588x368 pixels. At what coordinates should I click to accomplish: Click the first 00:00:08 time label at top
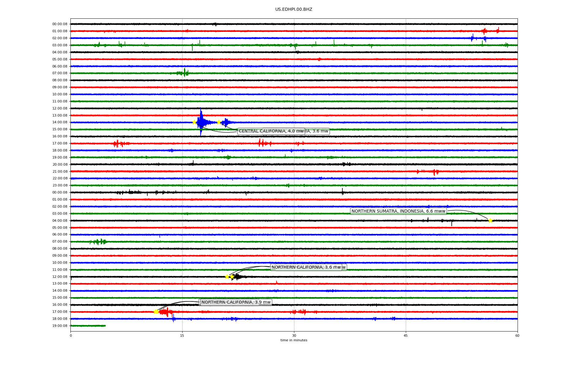point(60,24)
